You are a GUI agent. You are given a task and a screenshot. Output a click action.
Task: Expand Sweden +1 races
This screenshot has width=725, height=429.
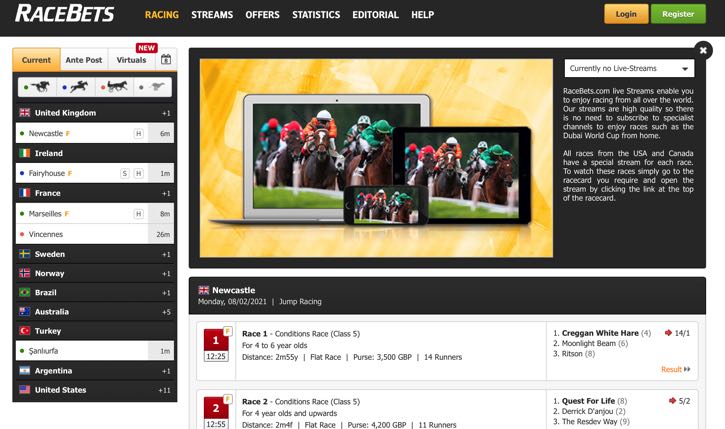point(166,255)
